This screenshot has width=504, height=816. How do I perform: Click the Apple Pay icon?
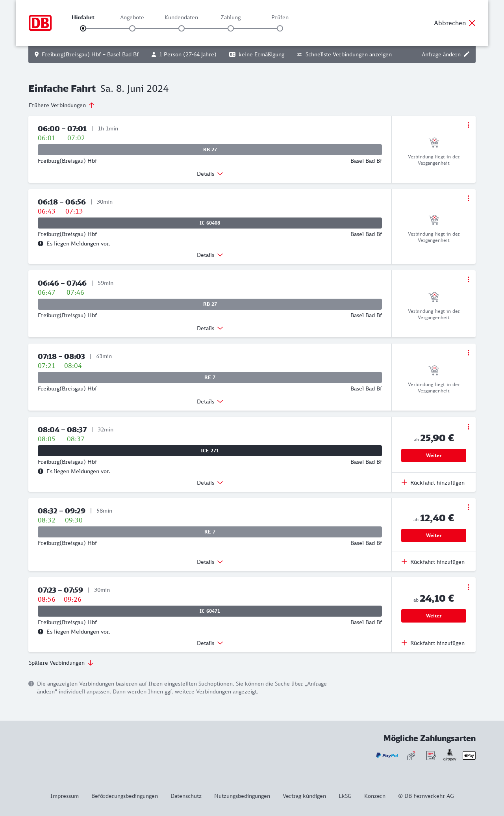pos(469,755)
